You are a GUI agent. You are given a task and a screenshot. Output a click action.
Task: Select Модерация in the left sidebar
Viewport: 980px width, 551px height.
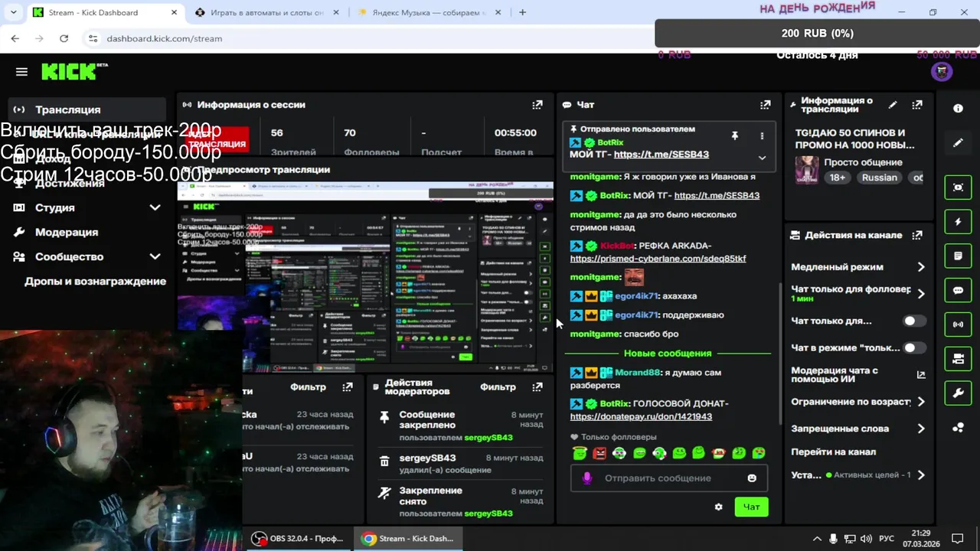[86, 232]
